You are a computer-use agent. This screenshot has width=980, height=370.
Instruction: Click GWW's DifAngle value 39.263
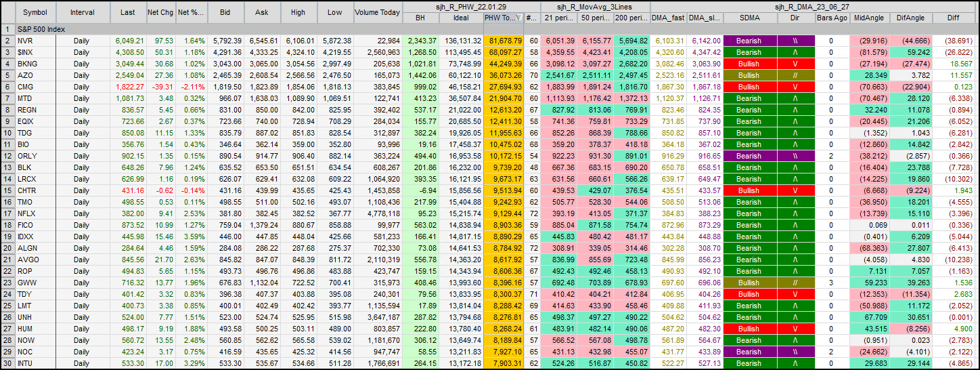(910, 283)
